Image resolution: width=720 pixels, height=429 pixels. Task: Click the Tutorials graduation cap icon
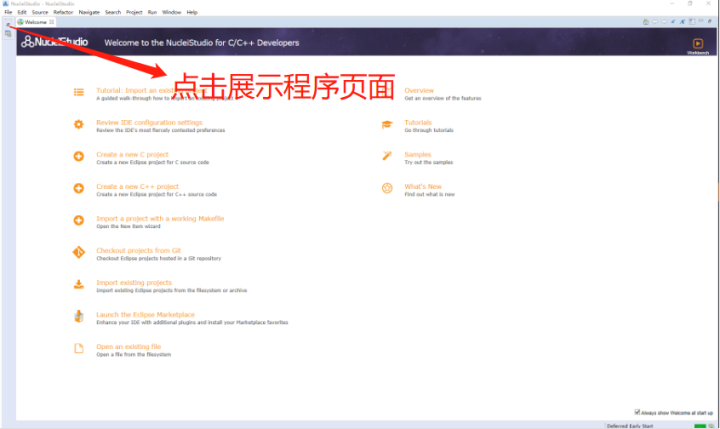point(387,124)
